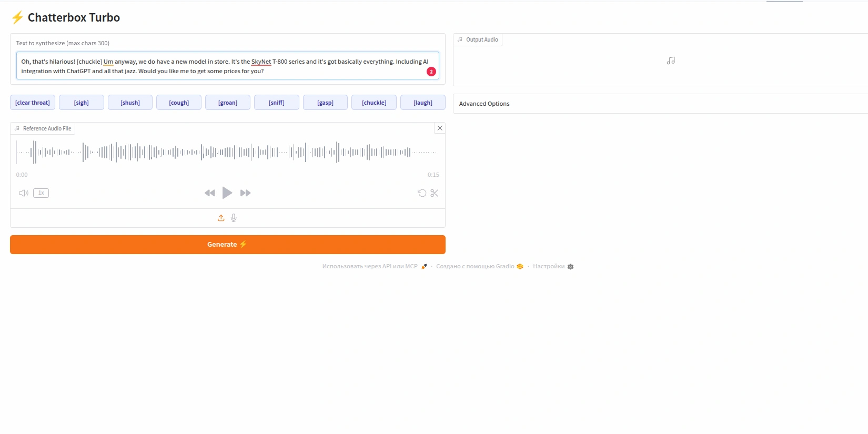Viewport: 868px width, 434px height.
Task: Play the reference audio
Action: coord(227,193)
